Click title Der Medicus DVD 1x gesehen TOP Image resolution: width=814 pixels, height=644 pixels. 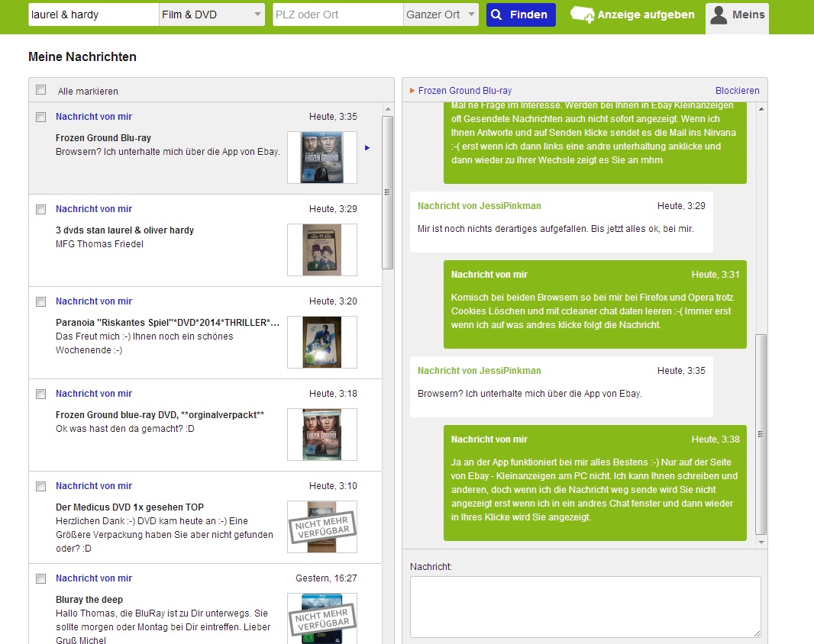130,507
